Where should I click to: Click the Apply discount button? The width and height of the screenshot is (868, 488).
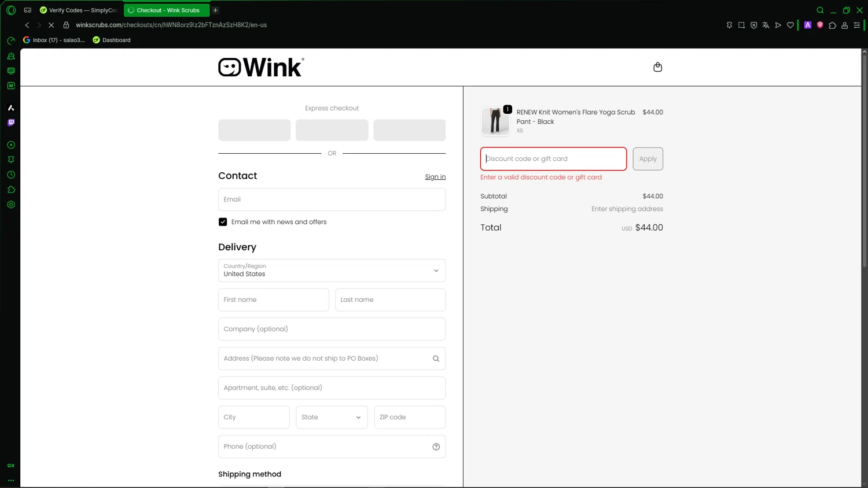click(648, 159)
